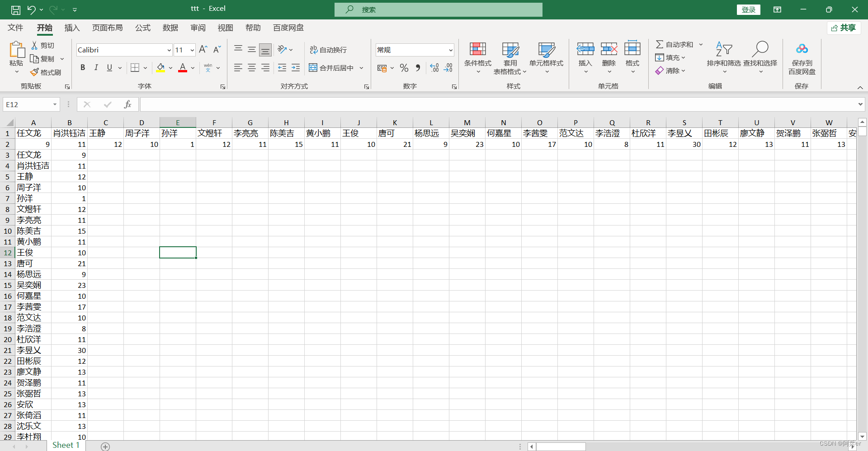Screen dimensions: 868x451
Task: Toggle underline formatting
Action: (x=109, y=68)
